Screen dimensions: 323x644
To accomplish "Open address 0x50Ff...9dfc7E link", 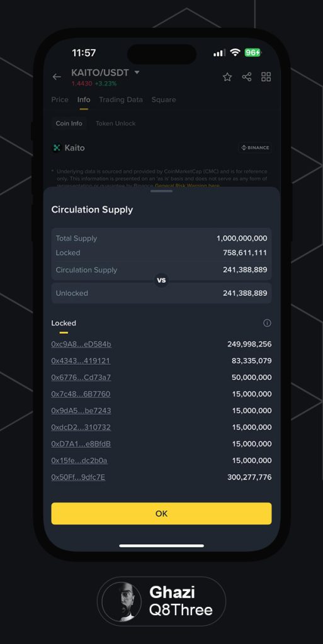I will pos(78,477).
